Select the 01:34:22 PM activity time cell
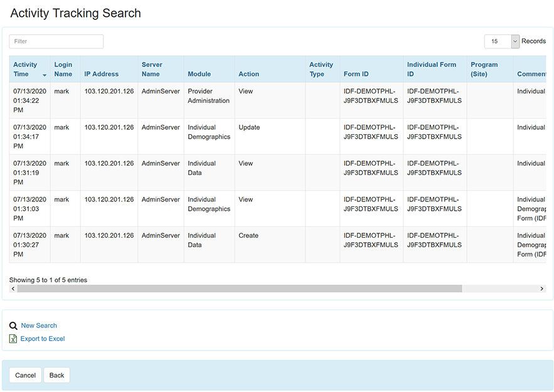Viewport: 554px width, 392px height. (x=29, y=100)
